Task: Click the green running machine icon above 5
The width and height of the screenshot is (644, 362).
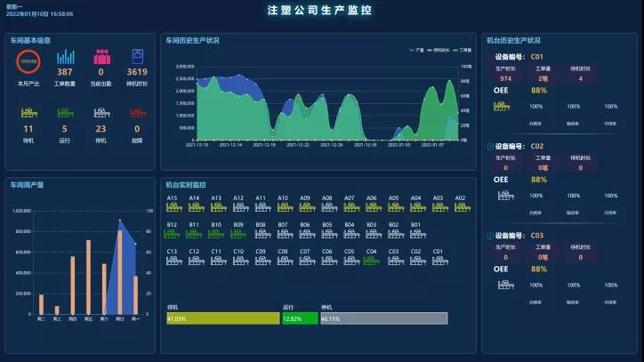Action: [x=65, y=113]
